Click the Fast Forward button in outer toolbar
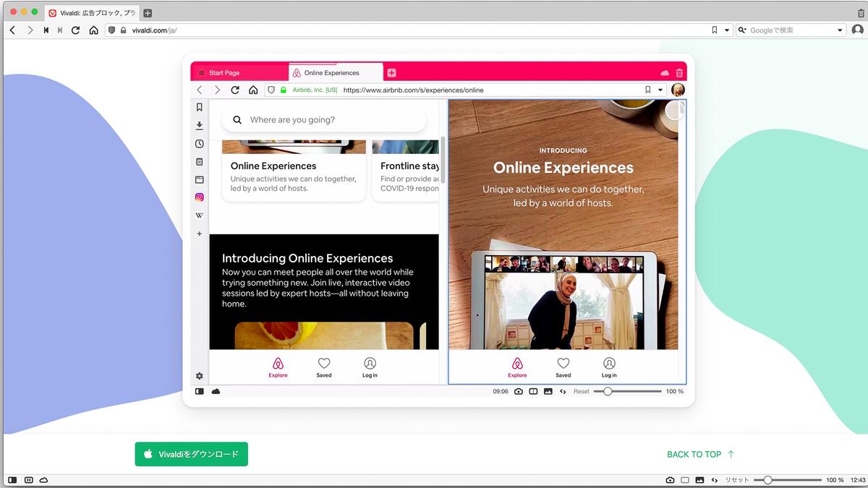Viewport: 868px width, 488px height. pos(60,30)
